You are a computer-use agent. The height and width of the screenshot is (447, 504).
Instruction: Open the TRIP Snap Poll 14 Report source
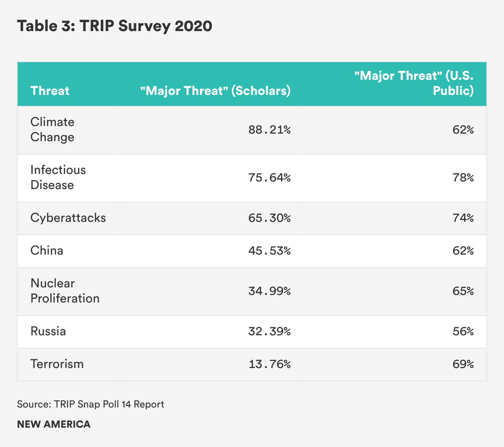109,404
